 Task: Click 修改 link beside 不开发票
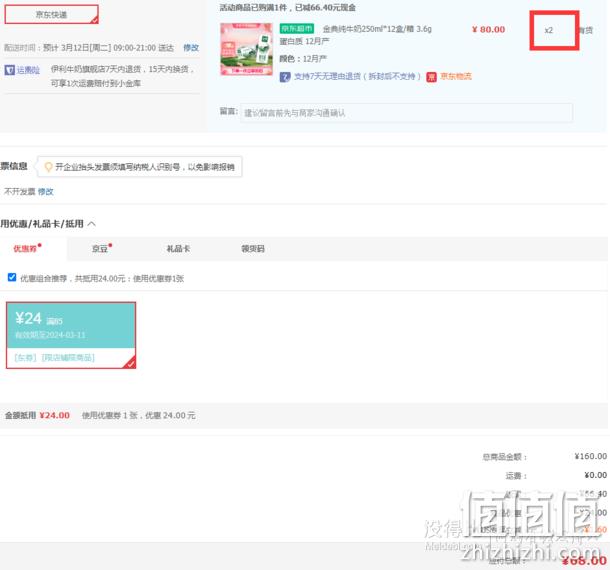(x=46, y=191)
